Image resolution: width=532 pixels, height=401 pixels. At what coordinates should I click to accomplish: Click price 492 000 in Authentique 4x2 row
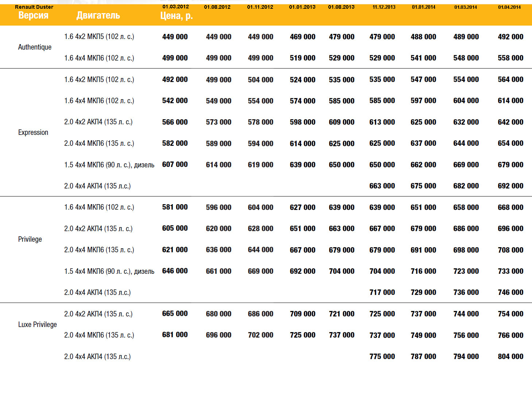click(x=510, y=37)
